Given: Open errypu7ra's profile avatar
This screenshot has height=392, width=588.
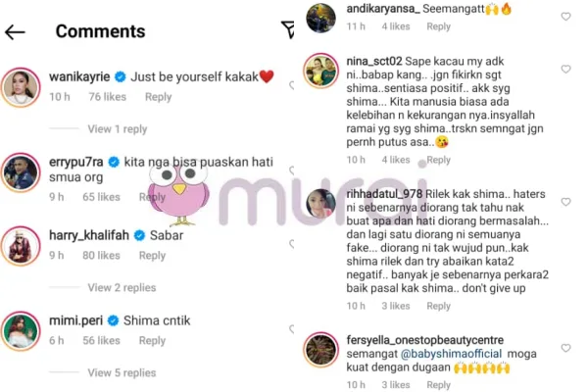Looking at the screenshot, I should click(21, 172).
